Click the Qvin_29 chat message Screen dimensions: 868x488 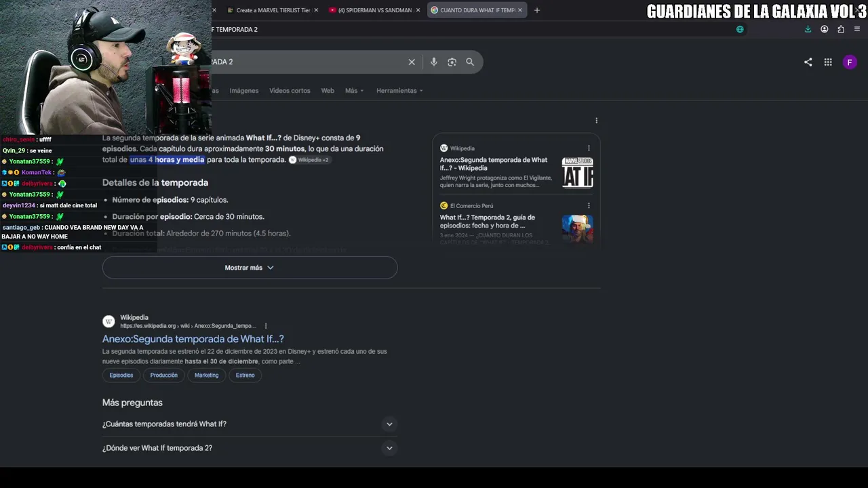coord(27,150)
